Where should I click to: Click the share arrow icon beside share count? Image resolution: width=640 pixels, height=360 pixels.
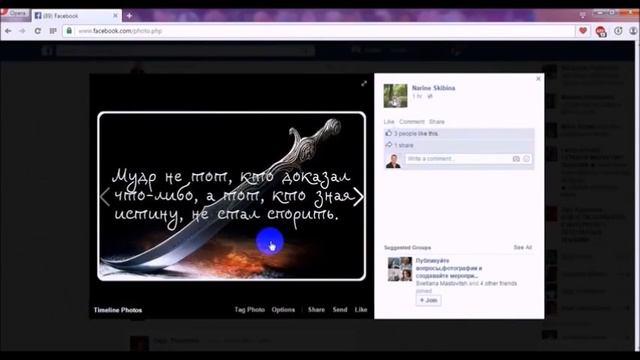click(389, 145)
